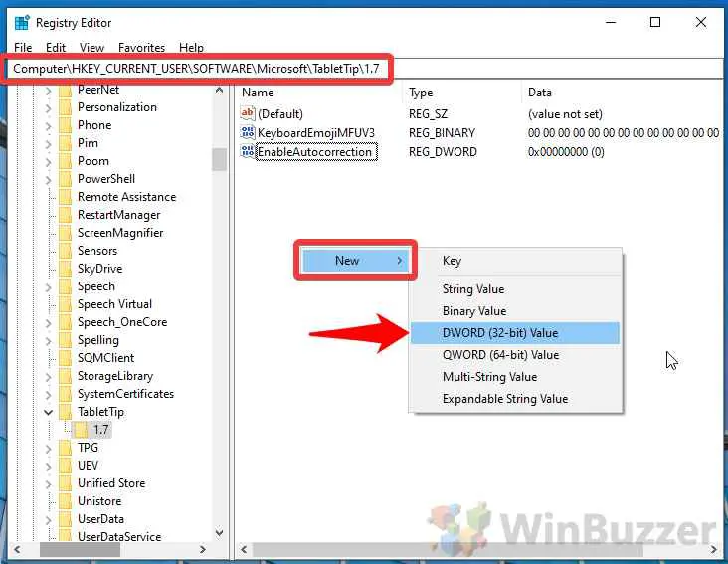The image size is (728, 564).
Task: Expand the UserData key
Action: click(49, 520)
